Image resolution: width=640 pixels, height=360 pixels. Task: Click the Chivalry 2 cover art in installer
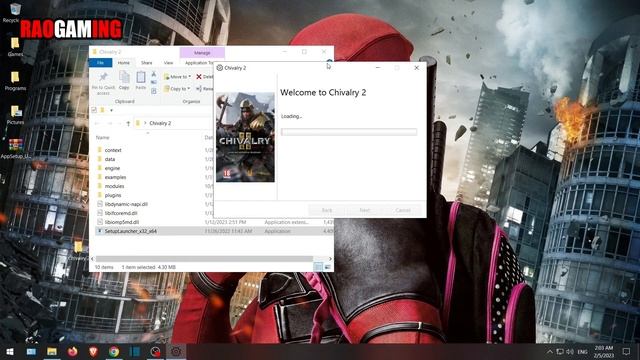[x=245, y=137]
